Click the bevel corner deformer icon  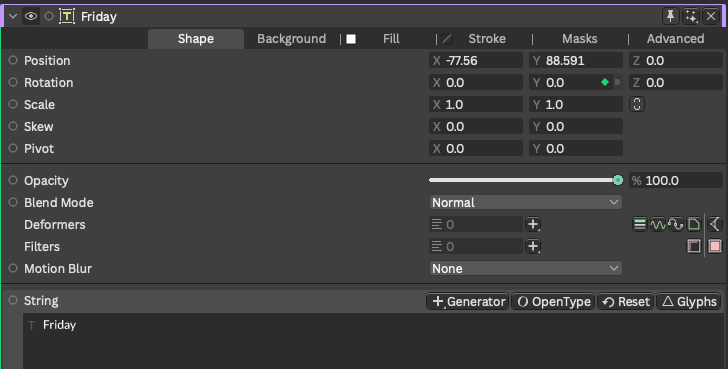[694, 224]
